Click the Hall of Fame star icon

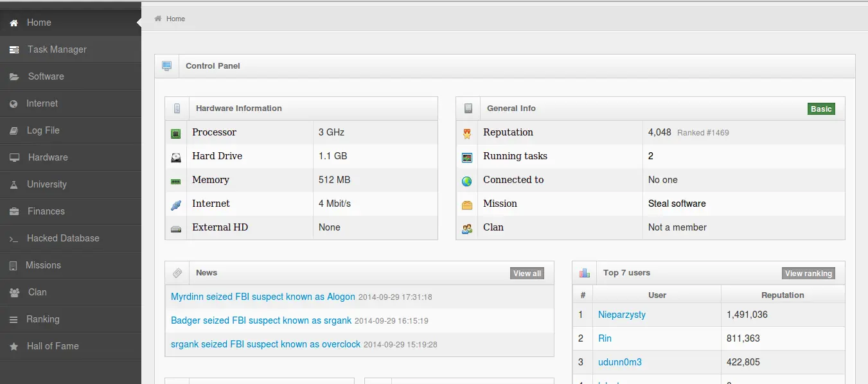(x=13, y=346)
